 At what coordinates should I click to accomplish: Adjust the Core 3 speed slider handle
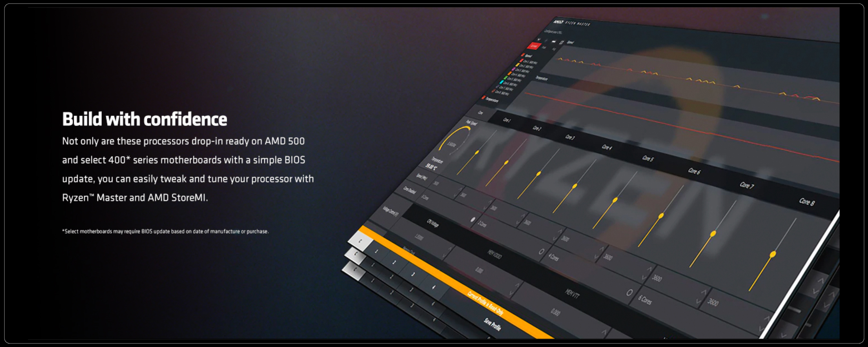coord(539,173)
